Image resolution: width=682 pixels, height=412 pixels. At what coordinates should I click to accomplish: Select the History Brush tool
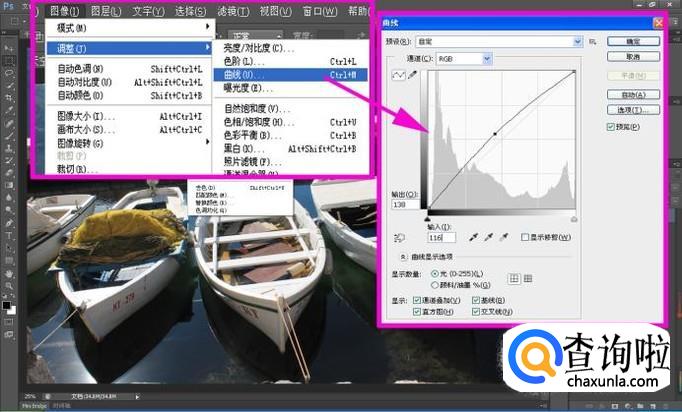[x=9, y=160]
